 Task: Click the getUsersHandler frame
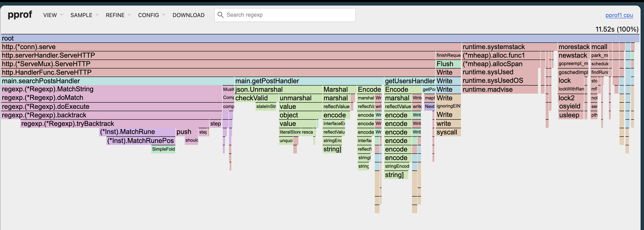(x=409, y=81)
